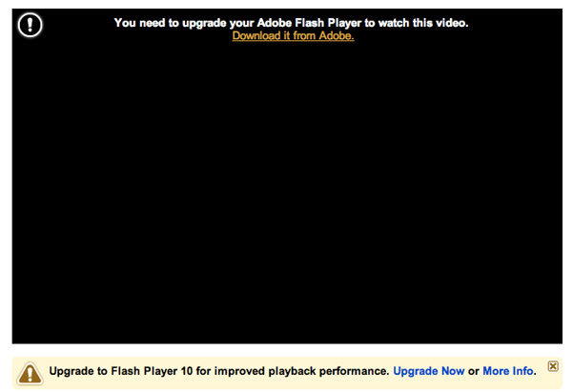Image resolution: width=572 pixels, height=392 pixels.
Task: Select the caution sign beside Upgrade to Flash Player
Action: coord(31,373)
